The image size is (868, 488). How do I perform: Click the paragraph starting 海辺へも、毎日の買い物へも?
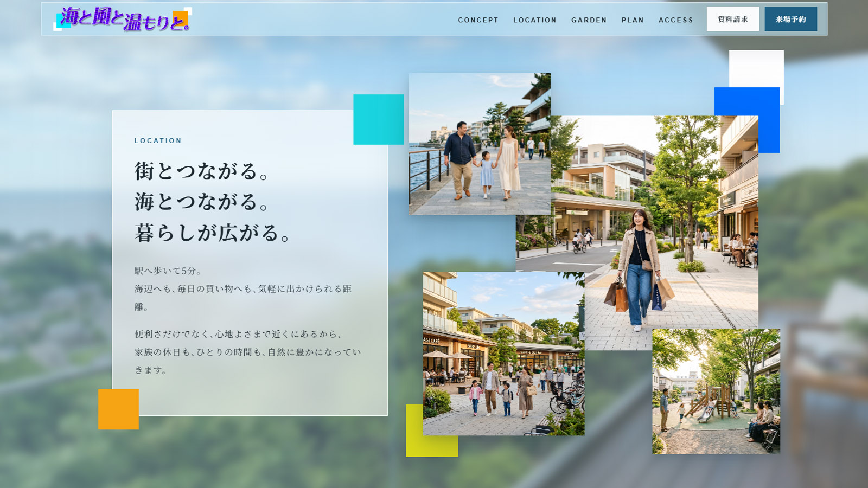coord(244,298)
